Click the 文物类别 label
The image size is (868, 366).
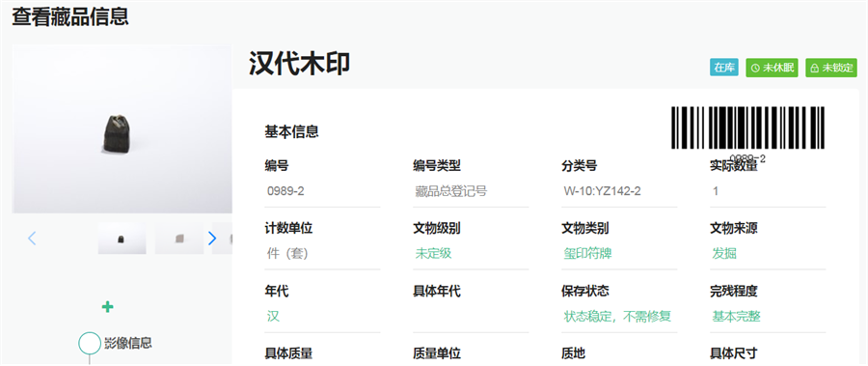tap(585, 228)
